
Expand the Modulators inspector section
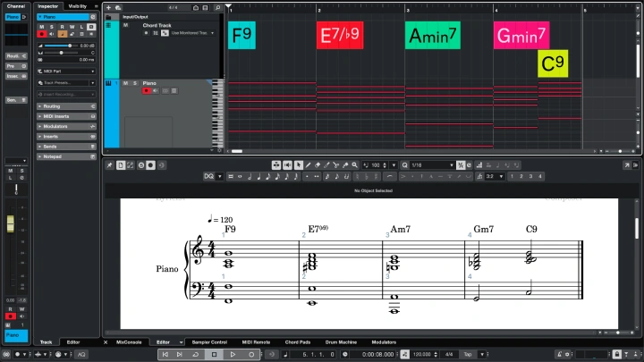click(x=66, y=126)
